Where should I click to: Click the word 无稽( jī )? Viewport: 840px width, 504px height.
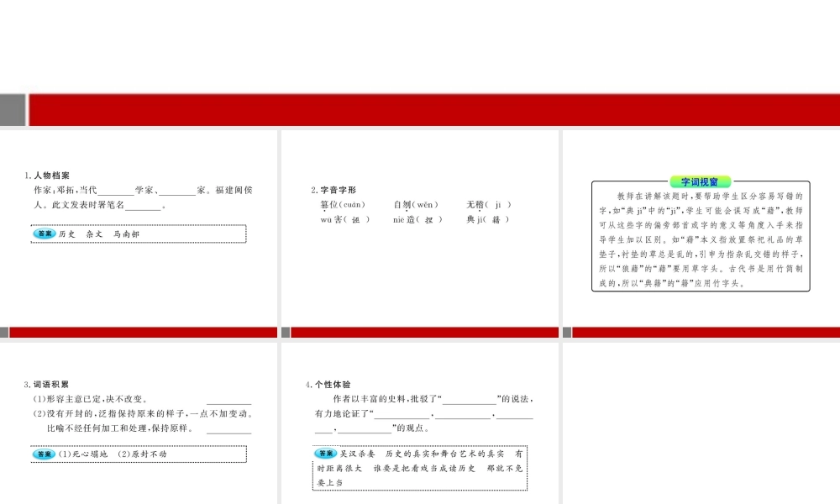[489, 205]
